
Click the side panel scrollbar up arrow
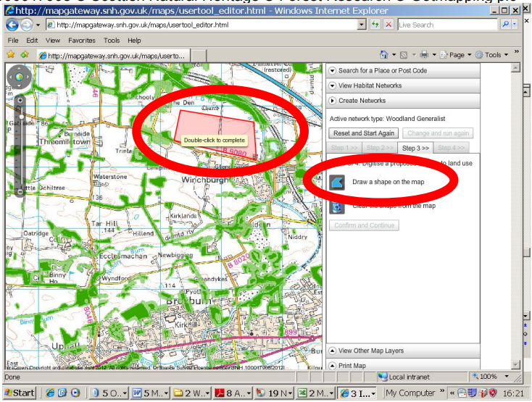[x=516, y=68]
